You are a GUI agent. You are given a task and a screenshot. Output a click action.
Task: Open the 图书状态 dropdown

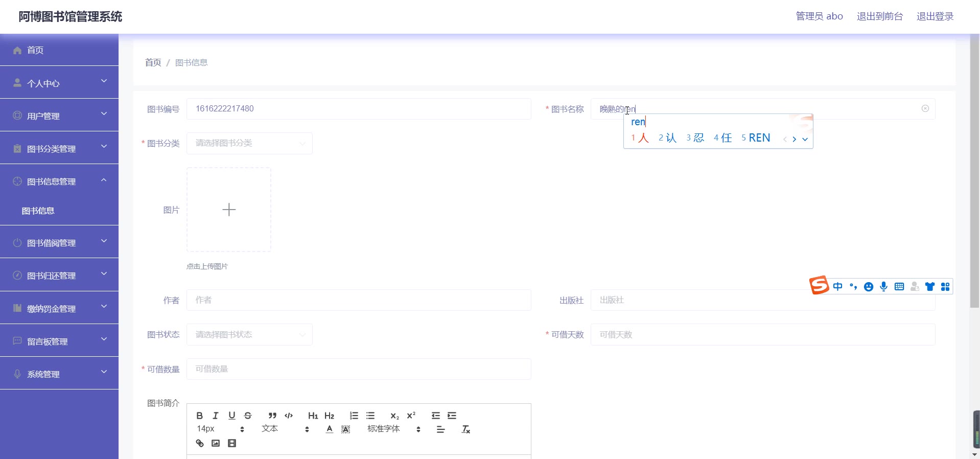coord(249,335)
